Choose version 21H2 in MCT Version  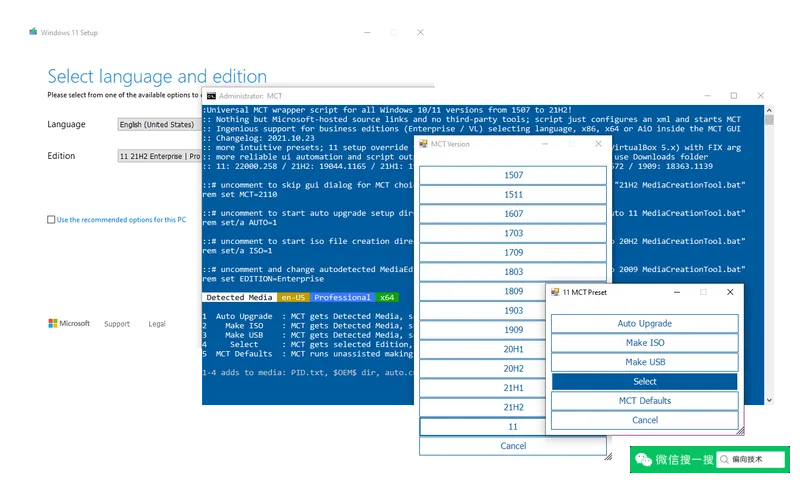pos(483,408)
